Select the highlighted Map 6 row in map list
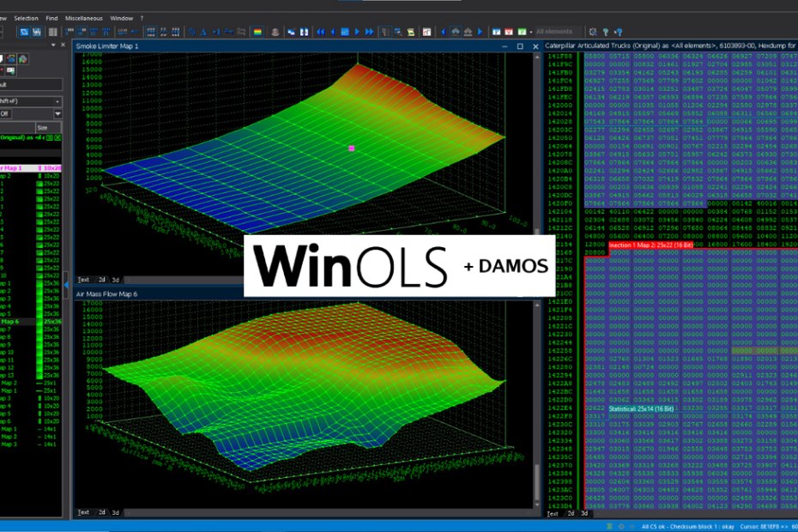 (x=31, y=322)
